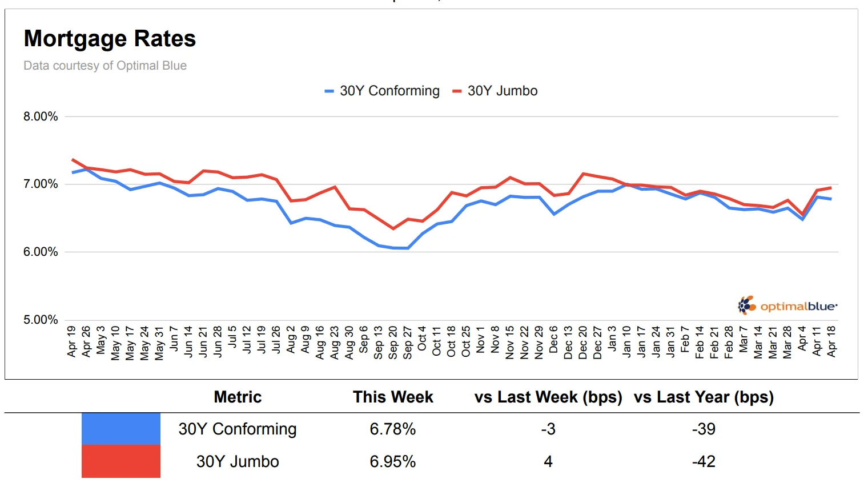This screenshot has width=868, height=483.
Task: Select the 6.78% value in table
Action: point(393,429)
